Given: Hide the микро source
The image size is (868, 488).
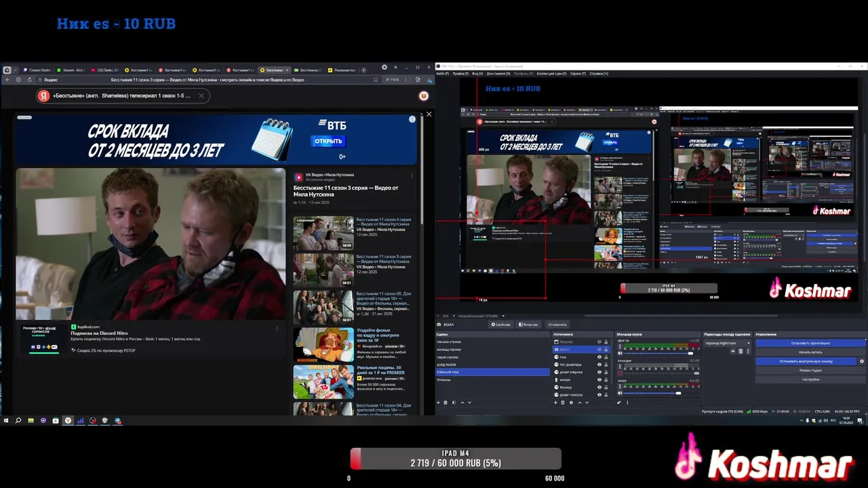Looking at the screenshot, I should click(x=599, y=380).
